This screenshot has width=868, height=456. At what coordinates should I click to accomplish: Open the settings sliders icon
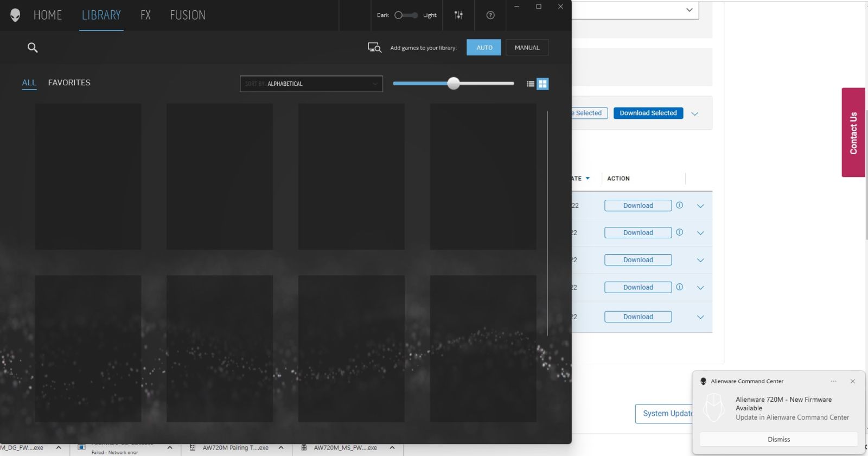458,15
